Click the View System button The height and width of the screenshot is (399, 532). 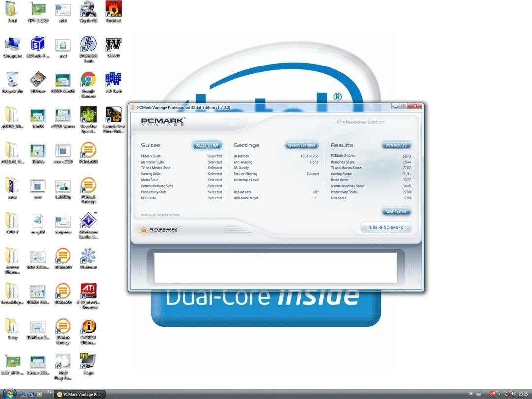(x=396, y=212)
